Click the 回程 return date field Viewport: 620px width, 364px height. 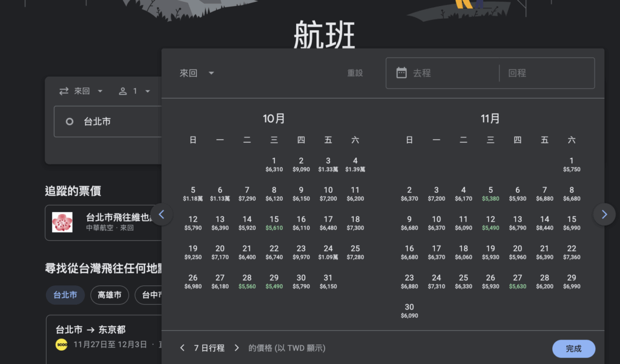click(545, 73)
